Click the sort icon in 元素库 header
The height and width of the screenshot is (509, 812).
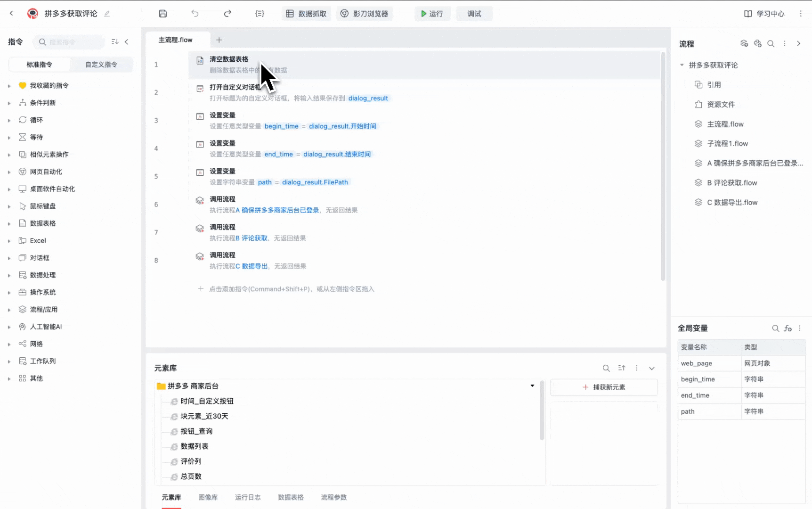[622, 368]
